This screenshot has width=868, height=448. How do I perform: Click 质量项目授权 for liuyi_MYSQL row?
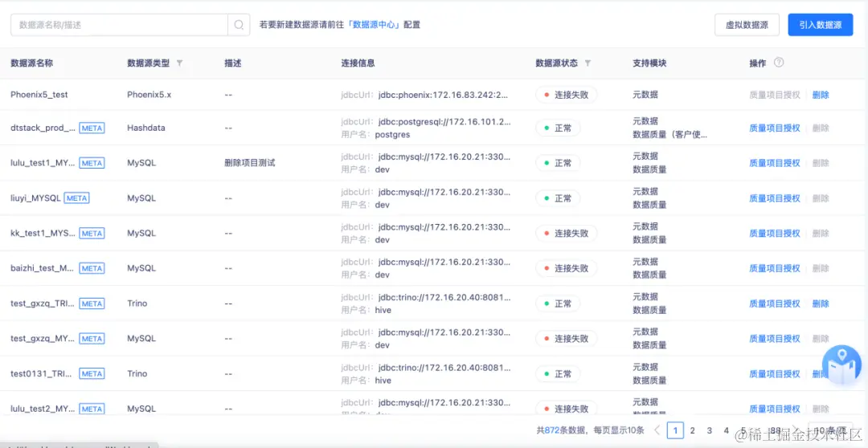775,198
